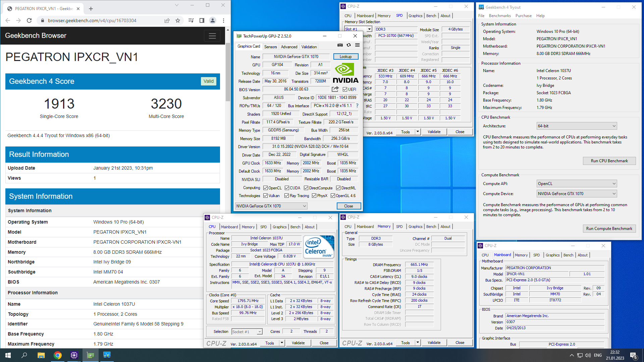Viewport: 644px width, 362px height.
Task: Open the Compute Device dropdown
Action: (577, 194)
